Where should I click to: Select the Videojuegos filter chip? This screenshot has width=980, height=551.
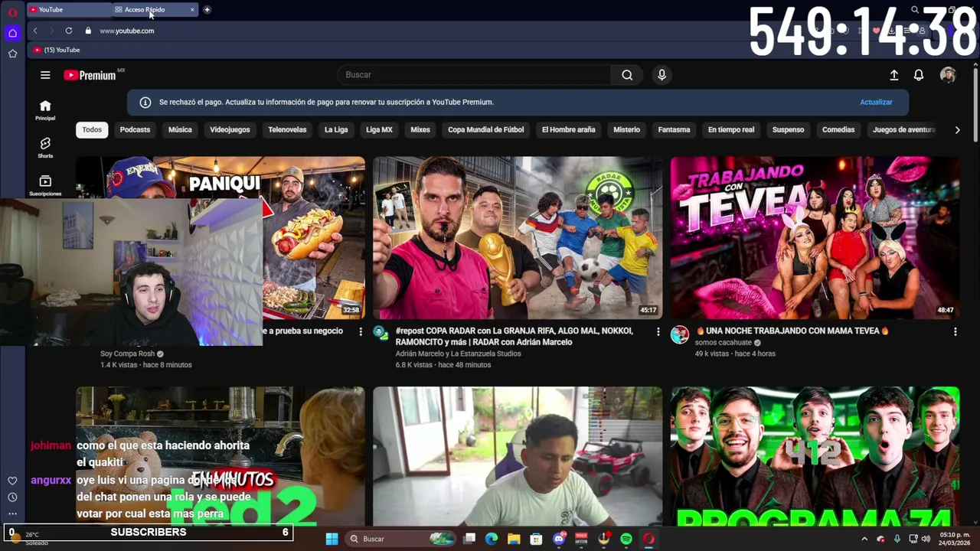pos(230,130)
